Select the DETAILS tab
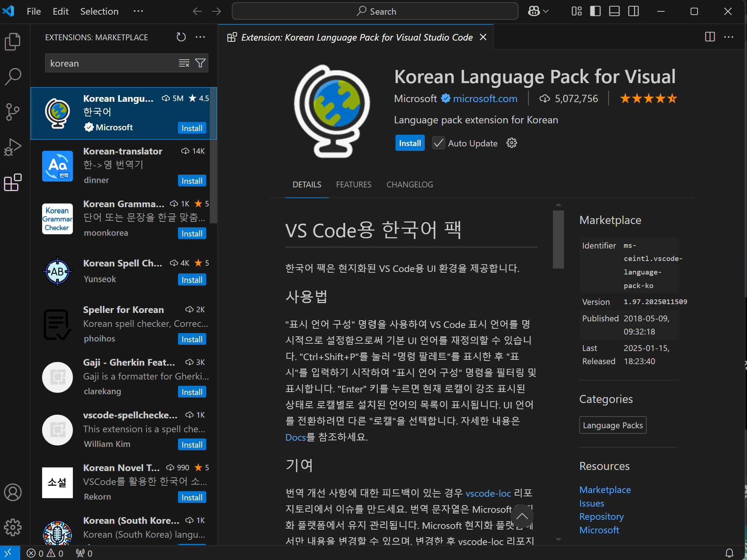Screen dimensions: 747x560 (307, 184)
